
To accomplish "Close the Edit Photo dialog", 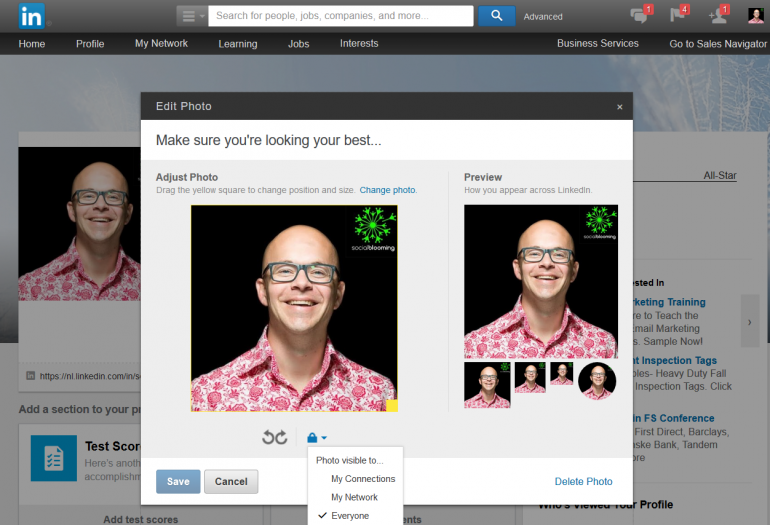I will tap(620, 107).
